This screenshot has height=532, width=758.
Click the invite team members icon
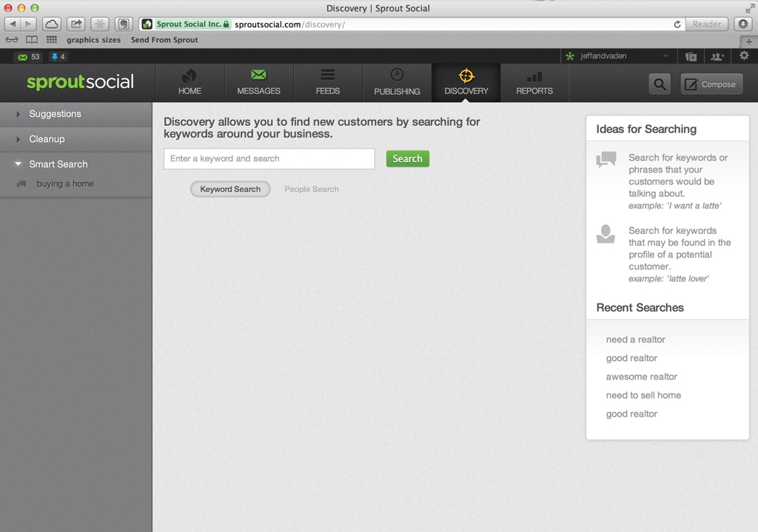coord(717,56)
